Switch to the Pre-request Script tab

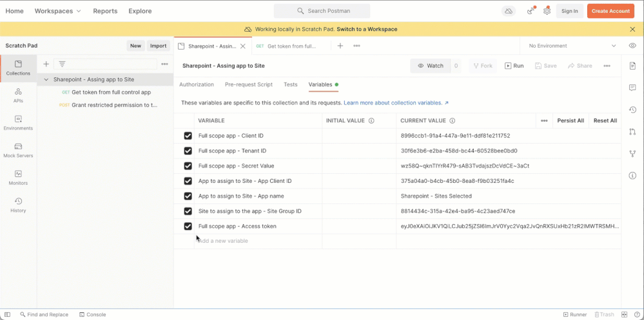[x=248, y=84]
